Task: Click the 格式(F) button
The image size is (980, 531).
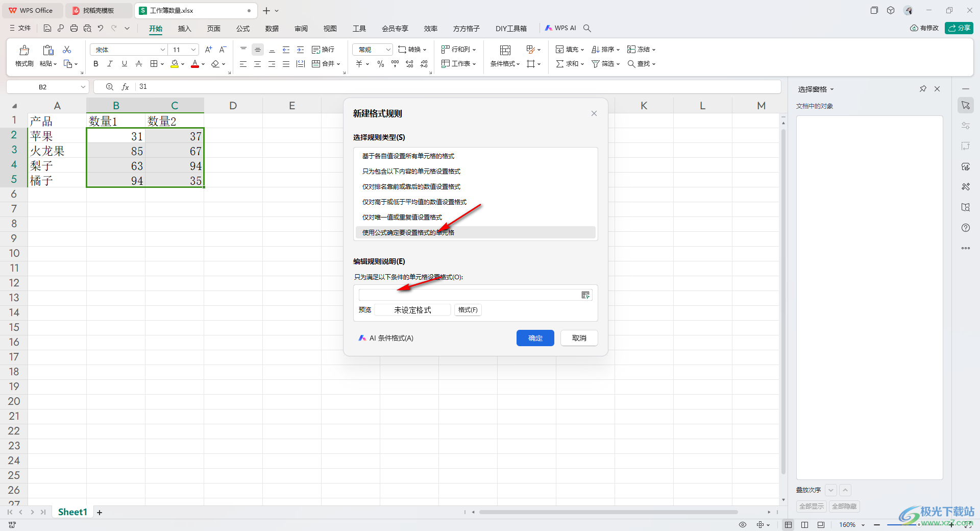Action: coord(468,310)
